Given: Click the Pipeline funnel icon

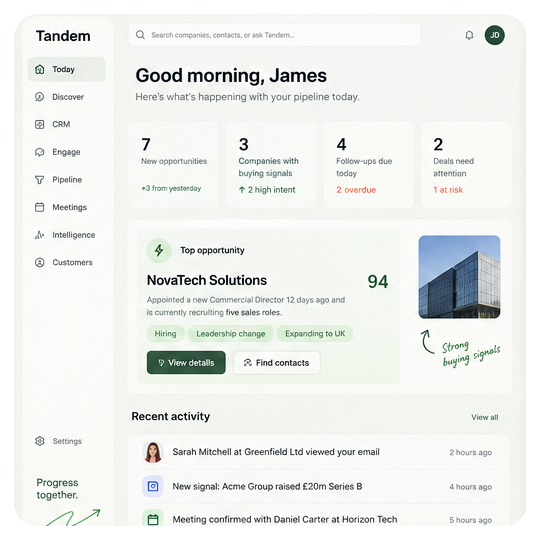Looking at the screenshot, I should 40,180.
